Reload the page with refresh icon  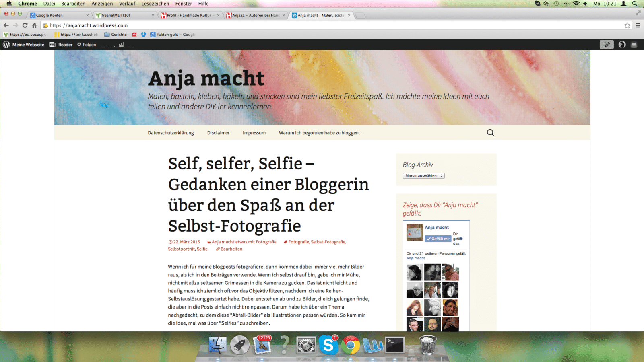pyautogui.click(x=25, y=25)
